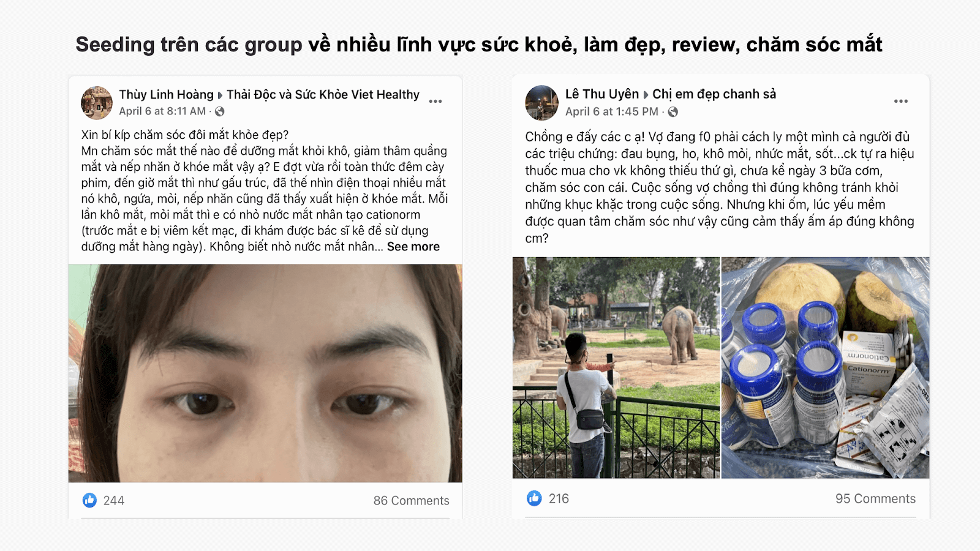View the 86 Comments on left post

pos(412,501)
